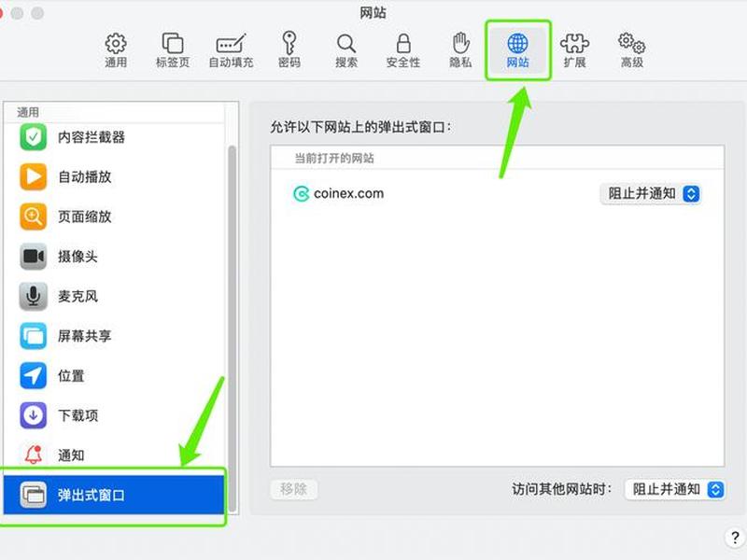Click the 允许以下网站上的弹出式窗口 heading
Screen dimensions: 747x560
(360, 127)
